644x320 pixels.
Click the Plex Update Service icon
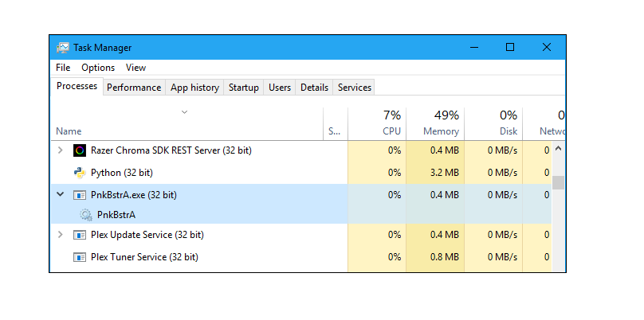80,235
